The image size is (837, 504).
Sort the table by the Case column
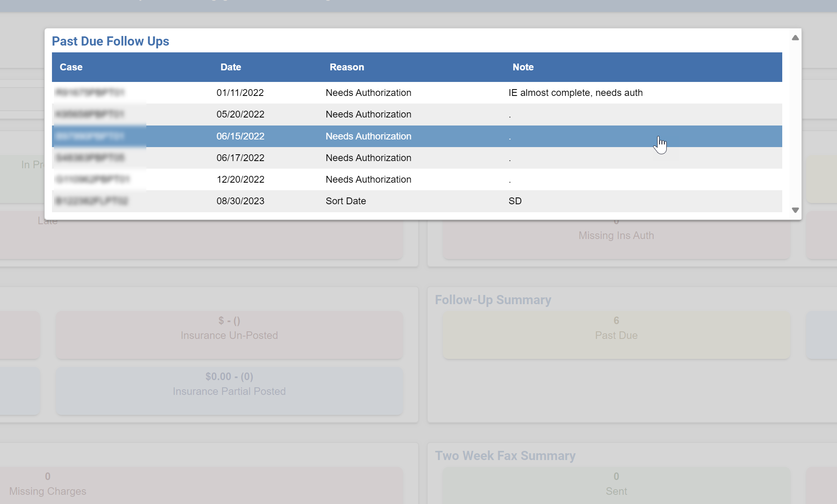[71, 67]
